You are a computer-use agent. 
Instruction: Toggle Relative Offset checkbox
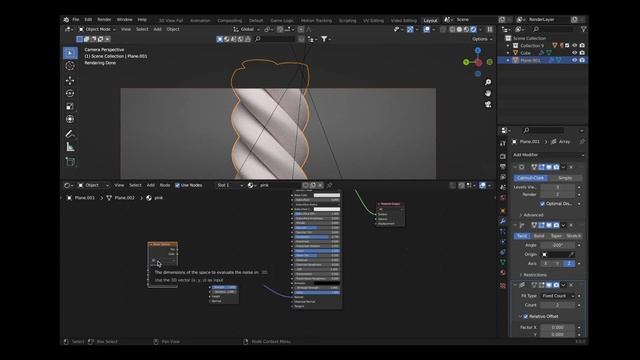click(x=526, y=316)
